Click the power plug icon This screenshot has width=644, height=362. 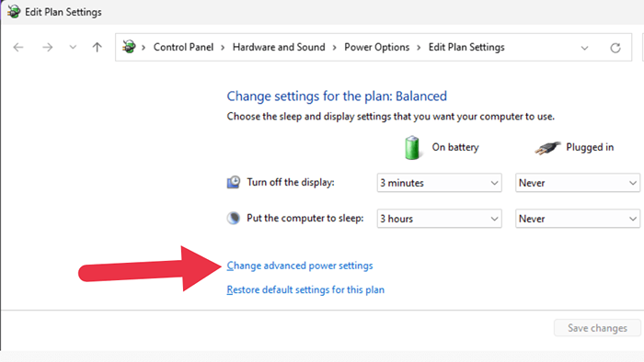pos(547,148)
